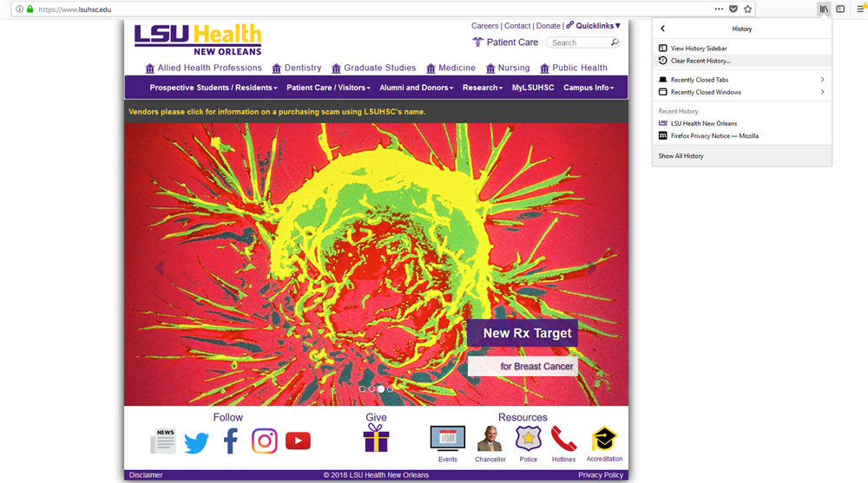Open the Police badge icon

[x=528, y=439]
